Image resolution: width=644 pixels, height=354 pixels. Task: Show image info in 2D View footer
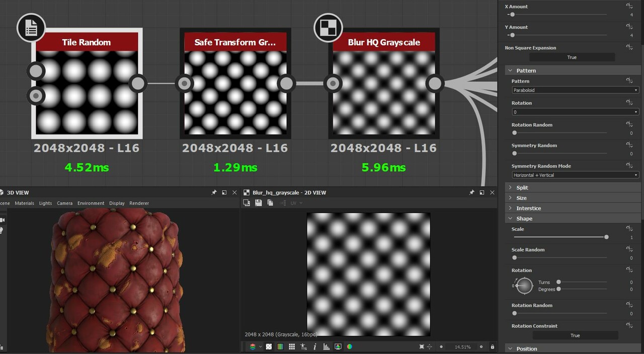click(315, 346)
